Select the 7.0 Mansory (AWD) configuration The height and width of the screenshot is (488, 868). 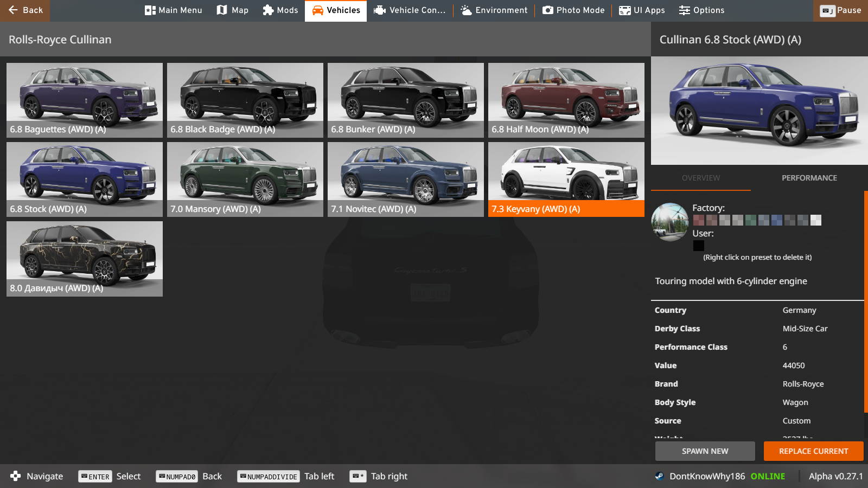pos(245,179)
